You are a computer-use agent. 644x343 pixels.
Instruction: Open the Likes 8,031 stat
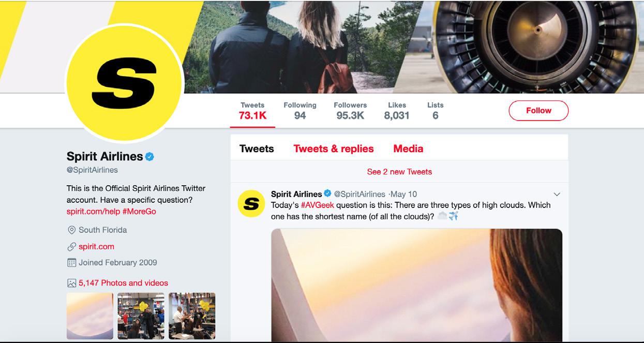397,111
